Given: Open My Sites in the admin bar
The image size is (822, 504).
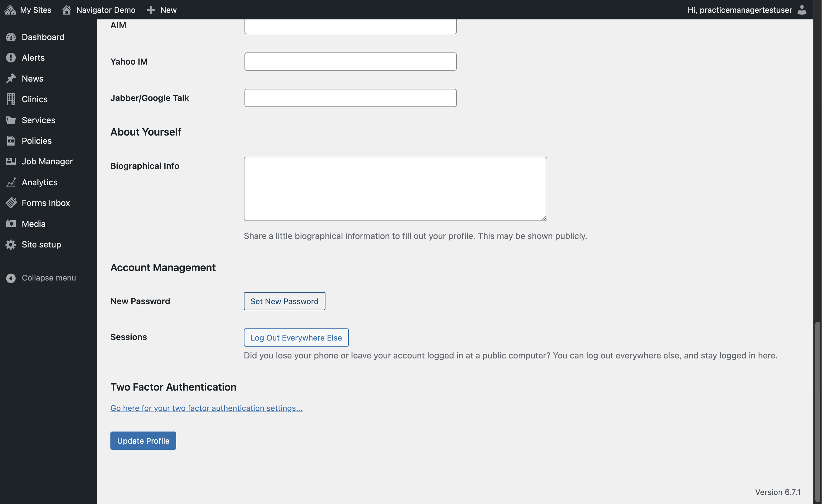Looking at the screenshot, I should 28,10.
